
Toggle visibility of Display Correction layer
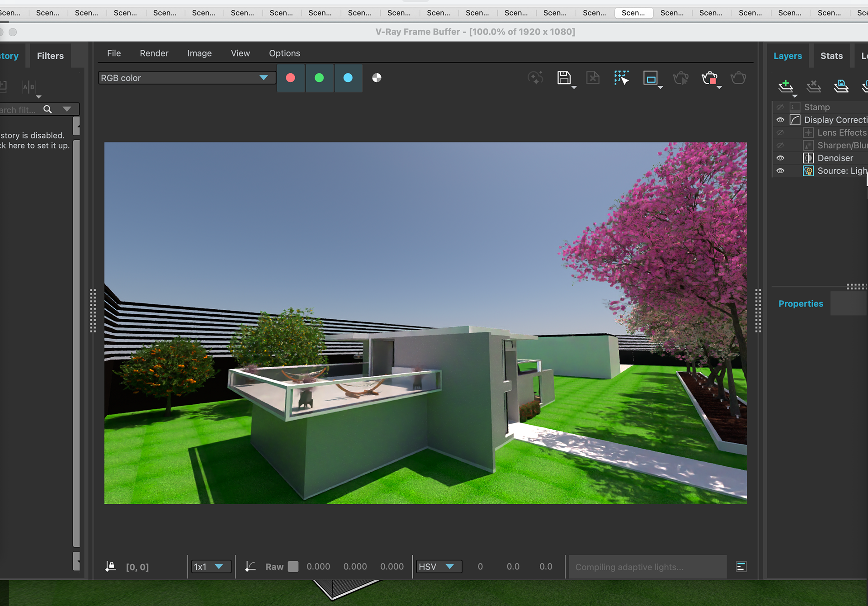coord(780,120)
